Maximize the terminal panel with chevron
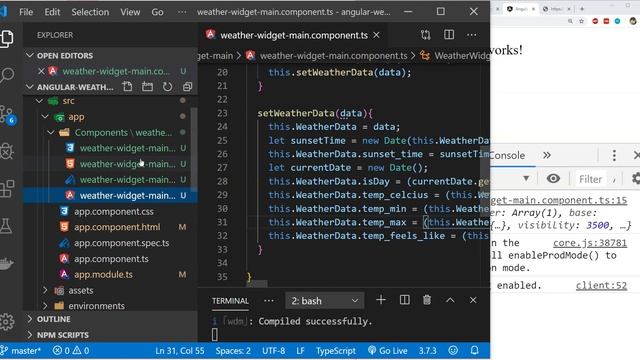Image resolution: width=640 pixels, height=360 pixels. (450, 300)
